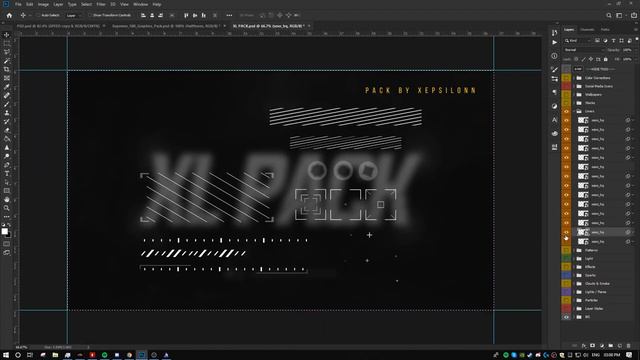Show the Patterns group
Screen dimensions: 640x360
click(x=566, y=250)
